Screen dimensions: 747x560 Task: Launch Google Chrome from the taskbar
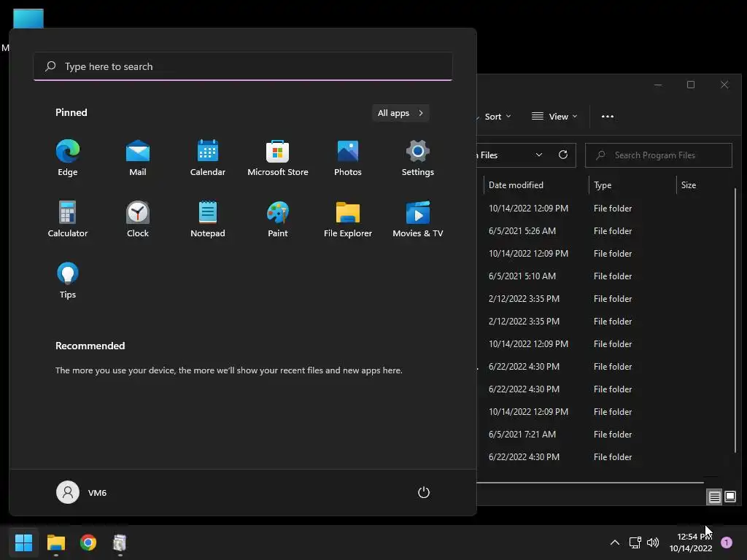point(88,542)
